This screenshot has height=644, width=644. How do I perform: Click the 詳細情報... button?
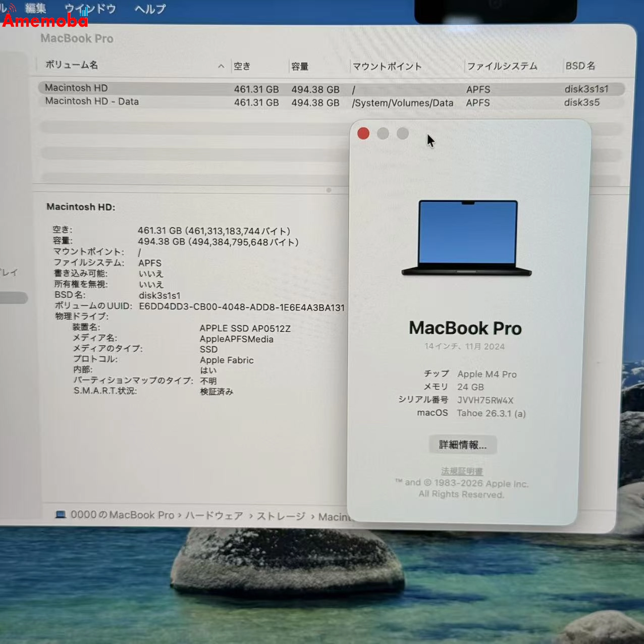pos(462,445)
